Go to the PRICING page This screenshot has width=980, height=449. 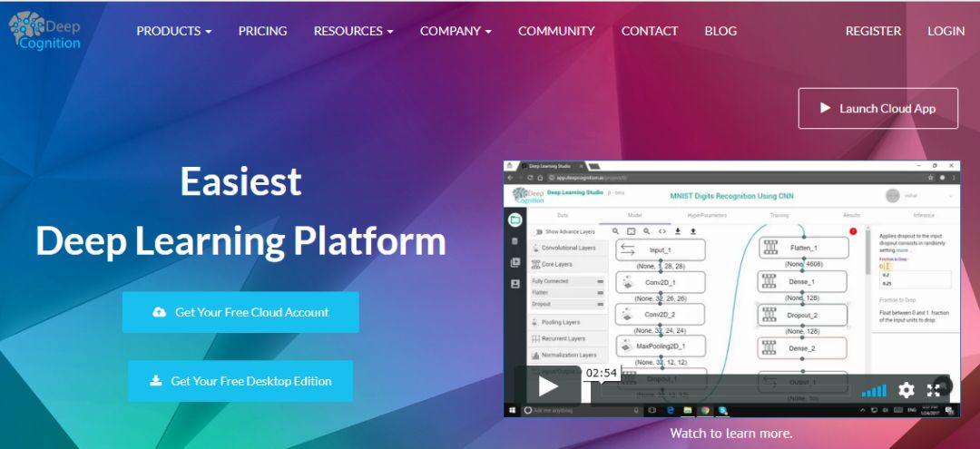click(262, 31)
